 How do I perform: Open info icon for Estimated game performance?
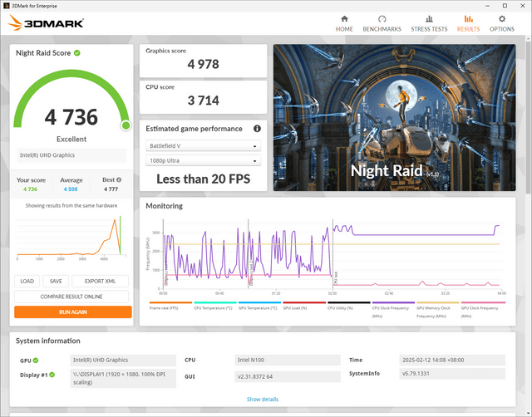point(257,129)
